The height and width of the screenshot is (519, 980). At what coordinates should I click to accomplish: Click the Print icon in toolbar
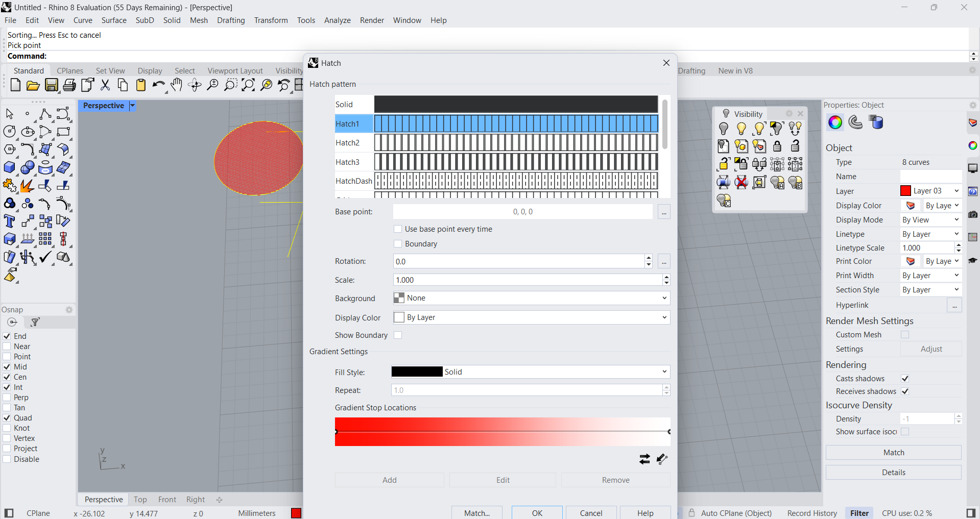(x=69, y=85)
